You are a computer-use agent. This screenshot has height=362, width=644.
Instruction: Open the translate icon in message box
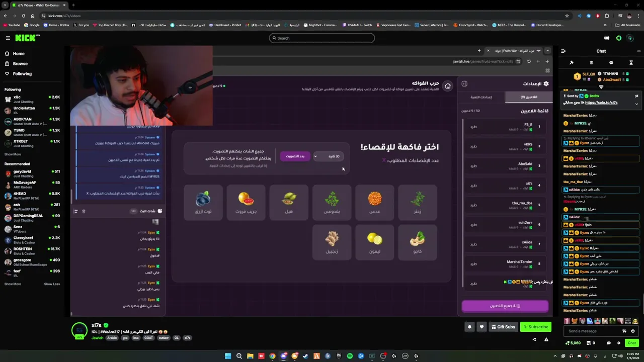[x=624, y=331]
